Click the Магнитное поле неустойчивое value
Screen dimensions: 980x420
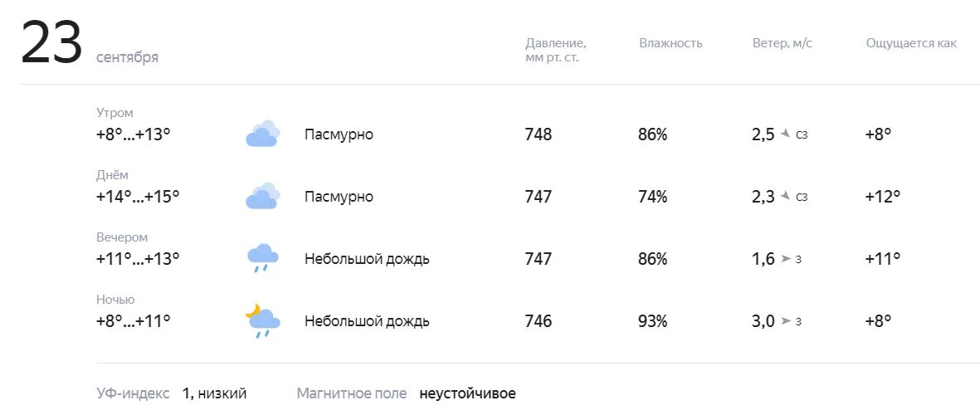point(467,393)
